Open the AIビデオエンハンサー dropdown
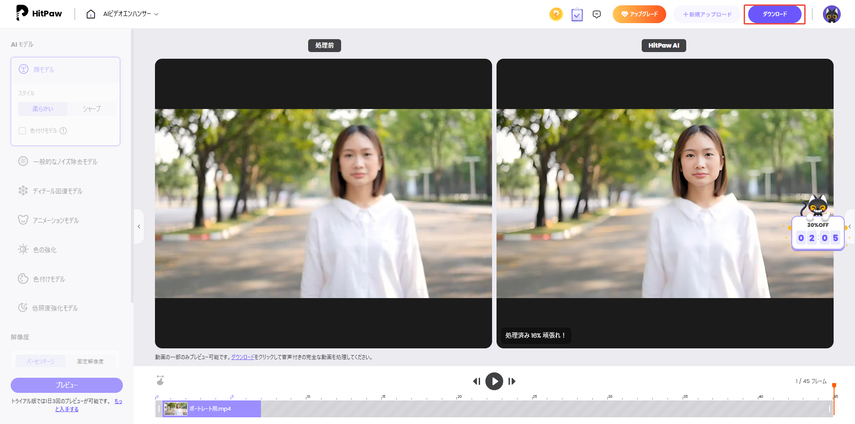Viewport: 855px width, 424px height. click(131, 14)
